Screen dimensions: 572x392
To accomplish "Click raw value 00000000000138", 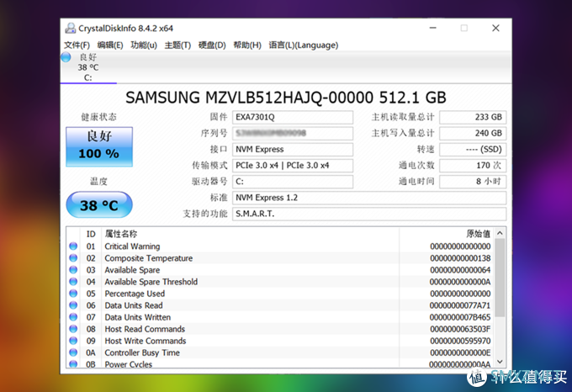I will (x=460, y=258).
